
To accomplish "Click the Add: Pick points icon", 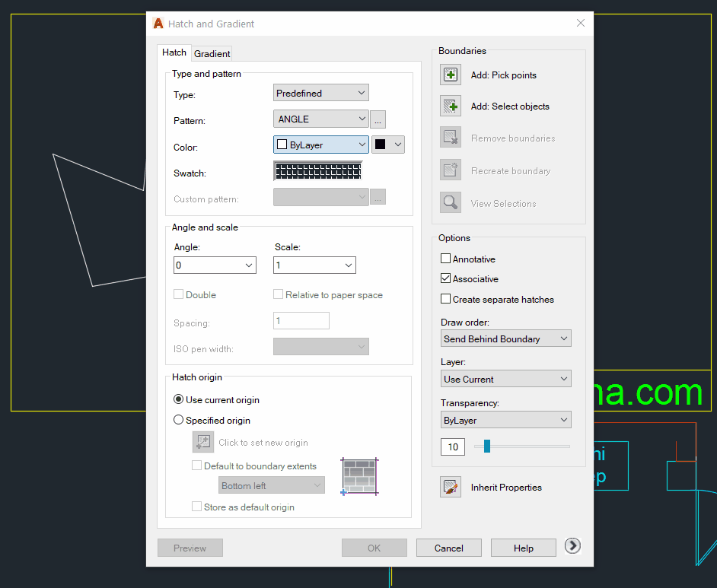I will click(451, 75).
